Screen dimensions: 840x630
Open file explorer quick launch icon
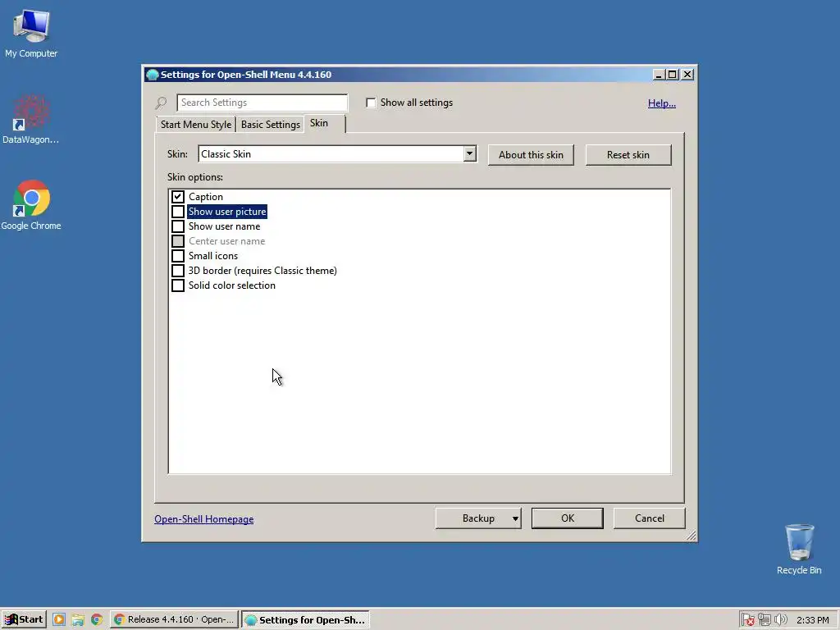pos(78,620)
